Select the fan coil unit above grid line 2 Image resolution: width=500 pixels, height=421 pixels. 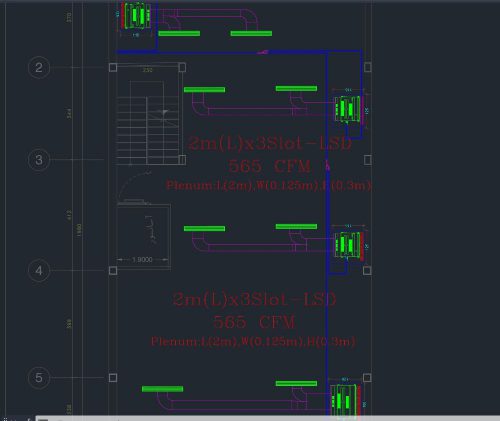[x=136, y=16]
